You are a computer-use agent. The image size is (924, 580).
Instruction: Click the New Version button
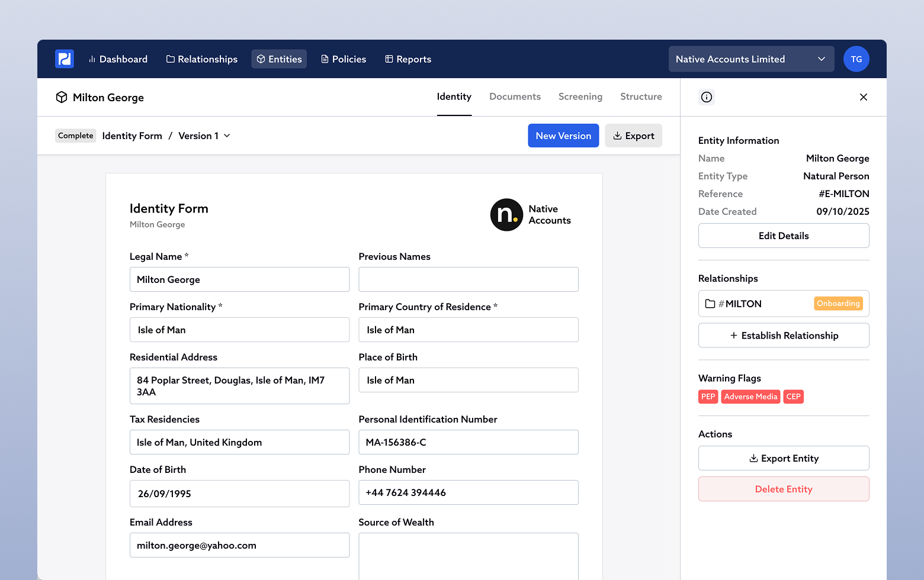[563, 136]
